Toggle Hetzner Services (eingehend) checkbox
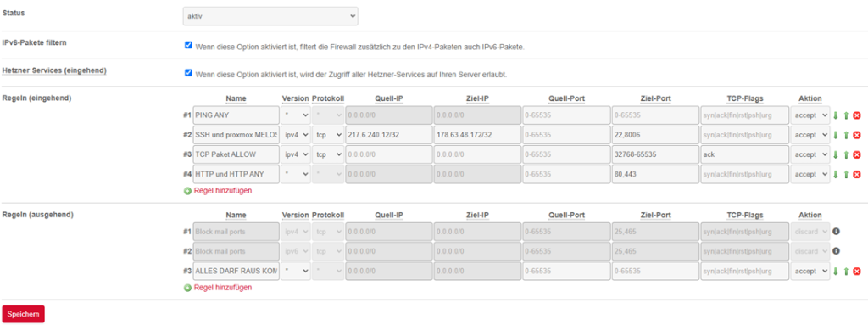The height and width of the screenshot is (325, 868). click(x=188, y=72)
